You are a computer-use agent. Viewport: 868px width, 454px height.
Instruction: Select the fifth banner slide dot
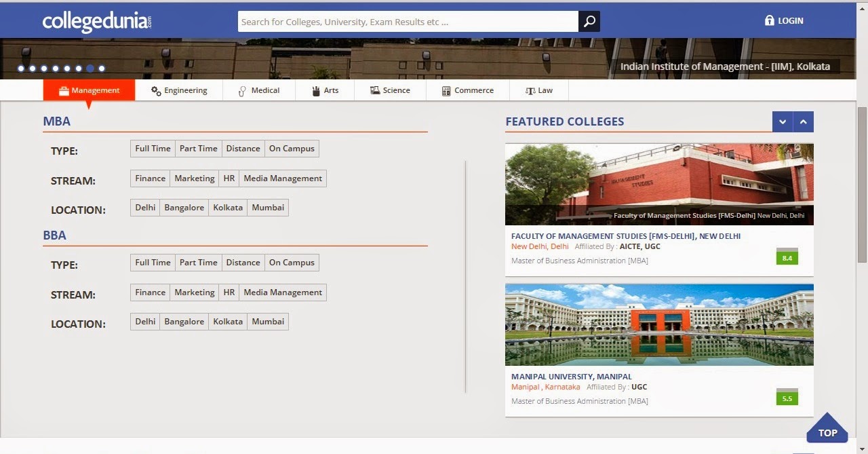pyautogui.click(x=67, y=69)
